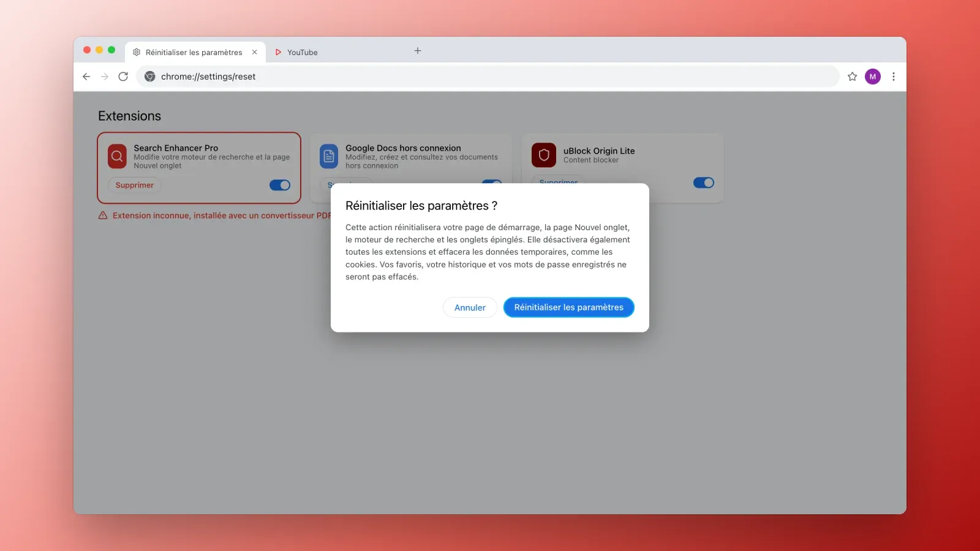This screenshot has height=551, width=980.
Task: Click the Google Docs hors connexion title
Action: point(403,148)
